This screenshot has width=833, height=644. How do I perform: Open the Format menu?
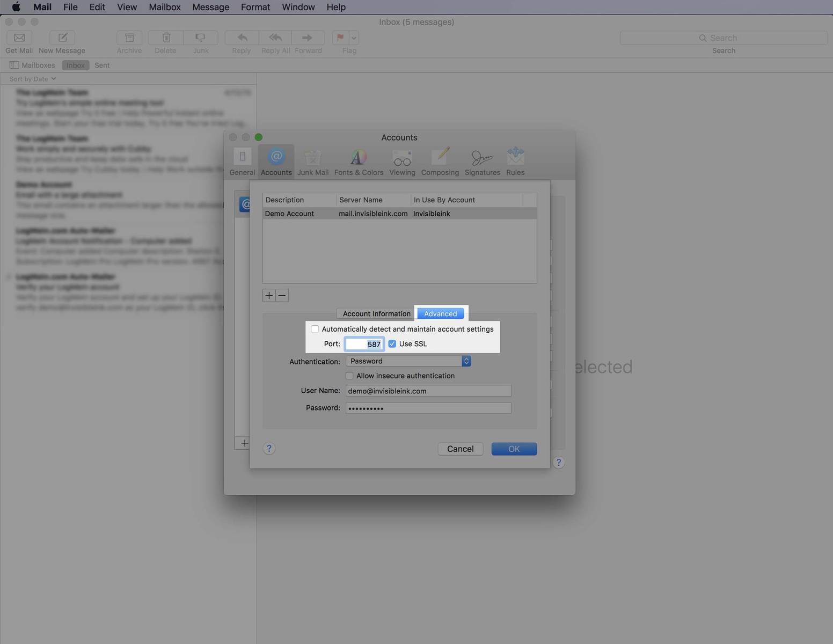coord(255,7)
